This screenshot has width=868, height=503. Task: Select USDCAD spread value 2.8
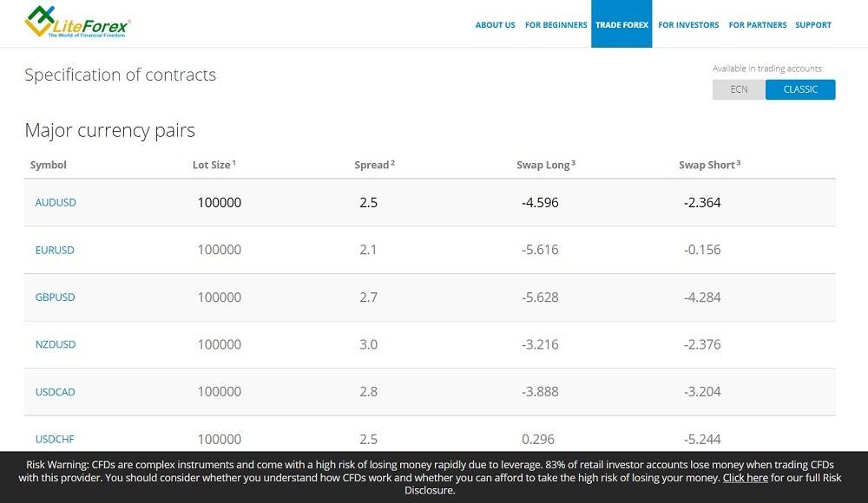click(368, 392)
